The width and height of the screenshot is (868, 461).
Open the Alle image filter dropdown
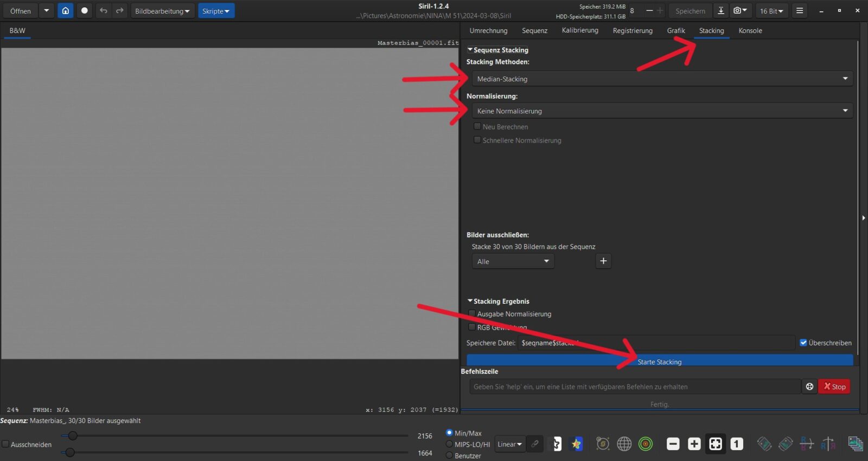[513, 261]
